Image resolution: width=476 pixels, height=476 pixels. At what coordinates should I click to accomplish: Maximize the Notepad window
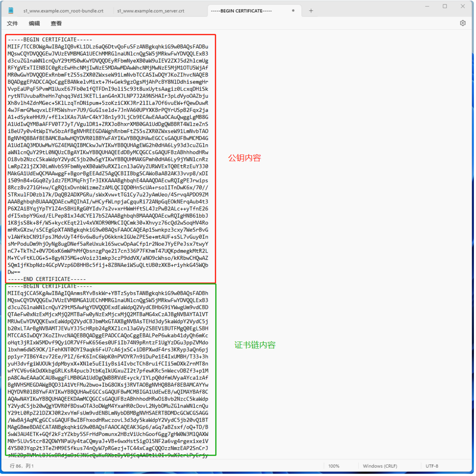(x=445, y=6)
